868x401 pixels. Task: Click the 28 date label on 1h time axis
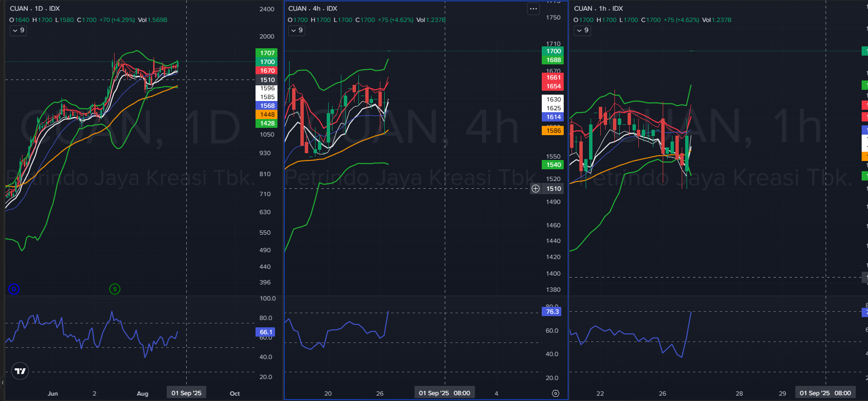coord(739,393)
